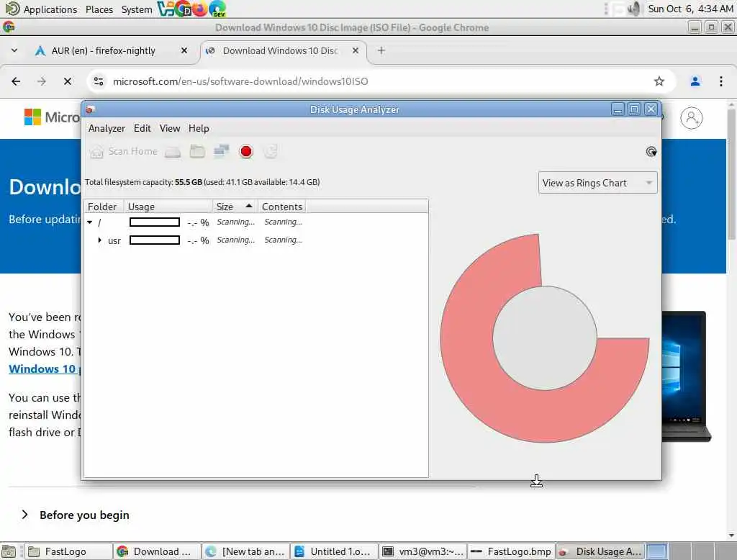737x560 pixels.
Task: Open the Edit menu in Disk Usage Analyzer
Action: 142,128
